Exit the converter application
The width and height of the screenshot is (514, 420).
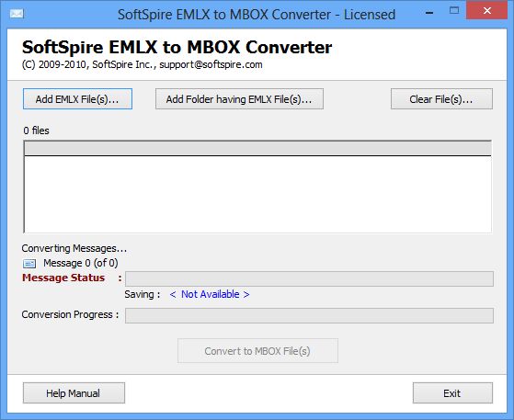pos(452,392)
